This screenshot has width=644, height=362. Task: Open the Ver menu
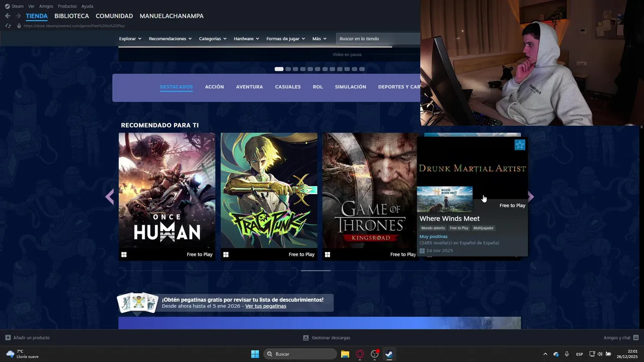31,6
